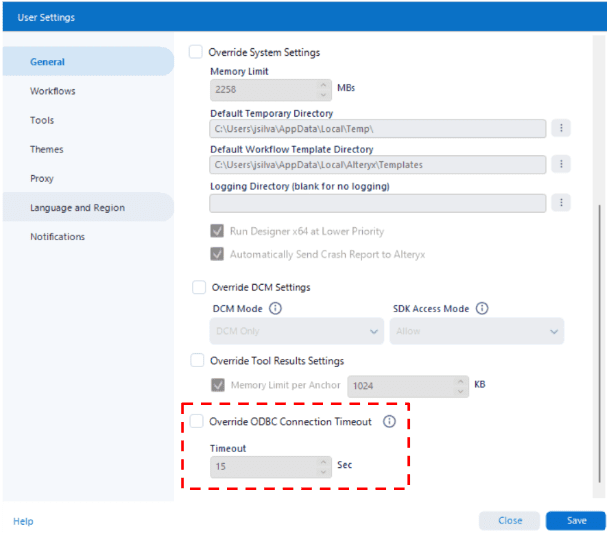
Task: Open Default Workflow Template Directory options menu
Action: tap(561, 164)
